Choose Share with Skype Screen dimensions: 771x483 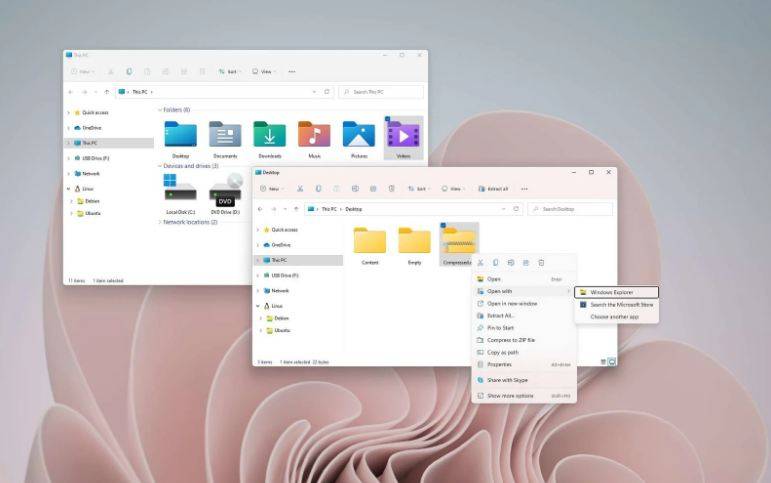pyautogui.click(x=524, y=380)
